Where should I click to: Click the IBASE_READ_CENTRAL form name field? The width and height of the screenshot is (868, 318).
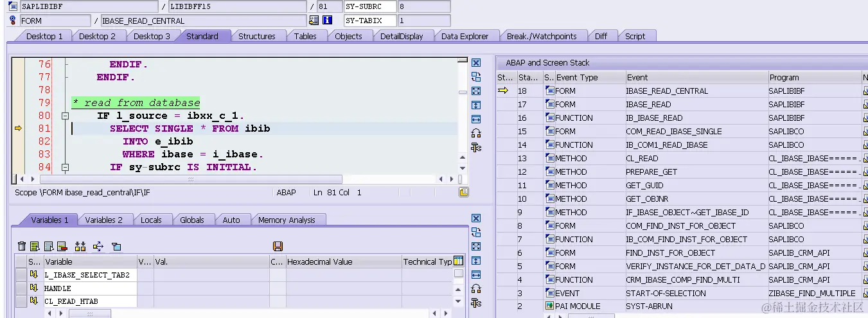[x=204, y=21]
